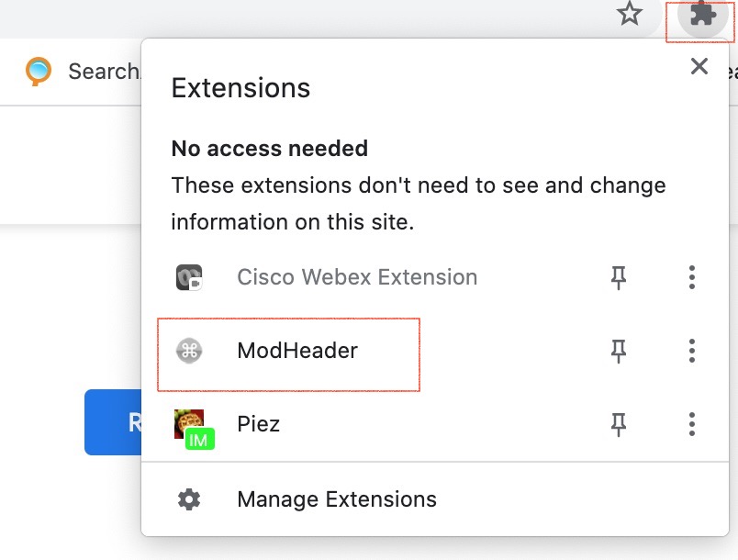Click the Cisco Webex Extension icon
This screenshot has width=738, height=560.
[x=189, y=277]
